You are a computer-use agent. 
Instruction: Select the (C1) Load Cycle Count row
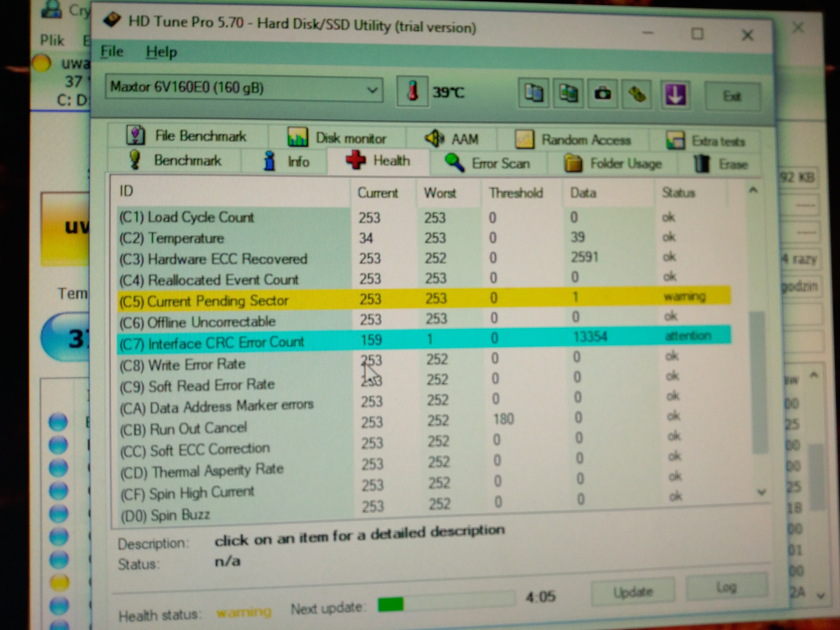(x=423, y=217)
